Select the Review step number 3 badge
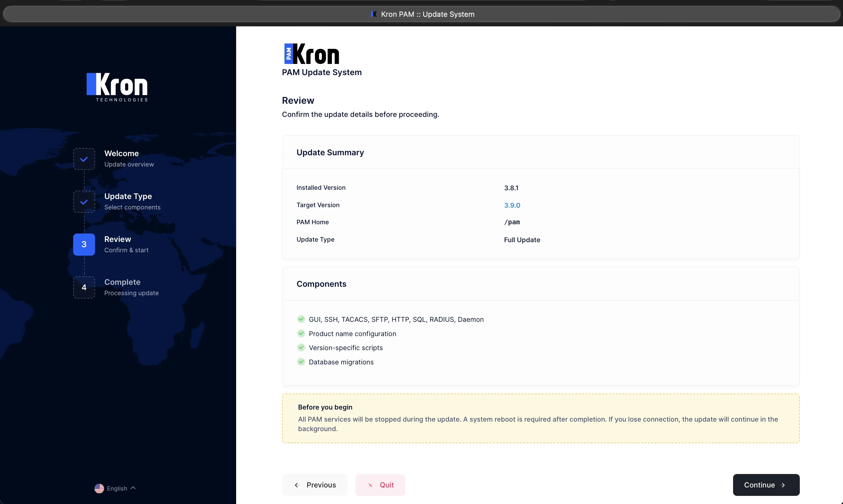The width and height of the screenshot is (843, 504). click(84, 244)
